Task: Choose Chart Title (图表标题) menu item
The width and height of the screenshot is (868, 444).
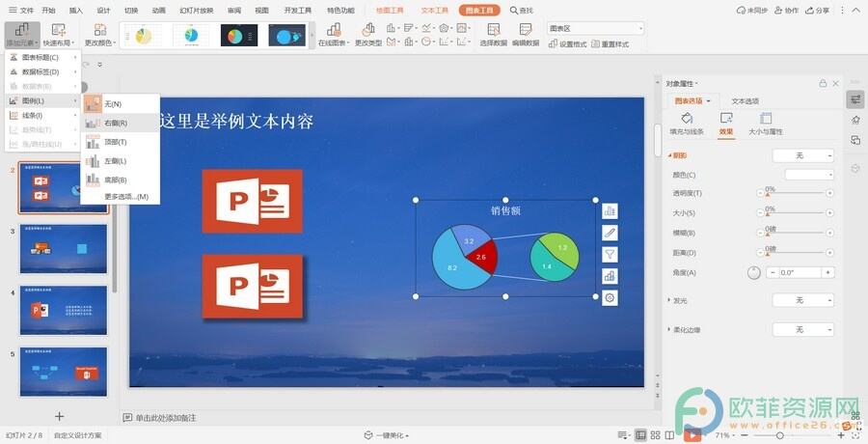Action: pyautogui.click(x=43, y=57)
